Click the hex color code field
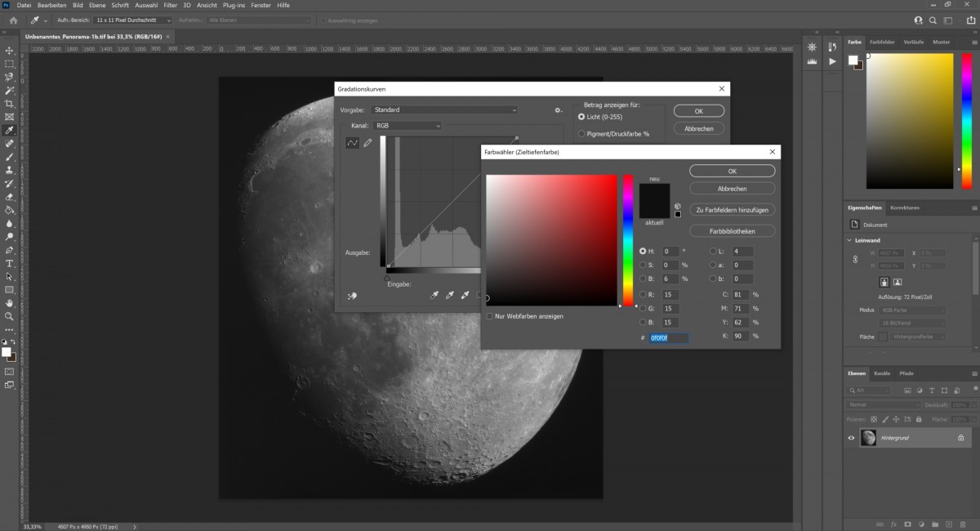 (669, 337)
